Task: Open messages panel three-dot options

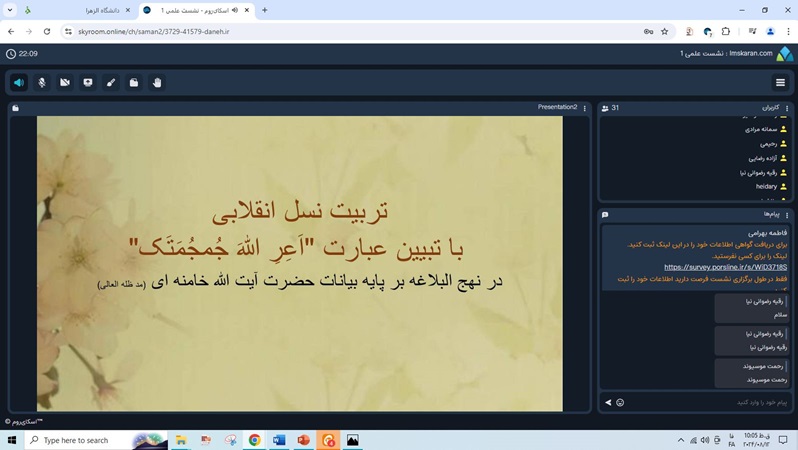Action: 787,215
